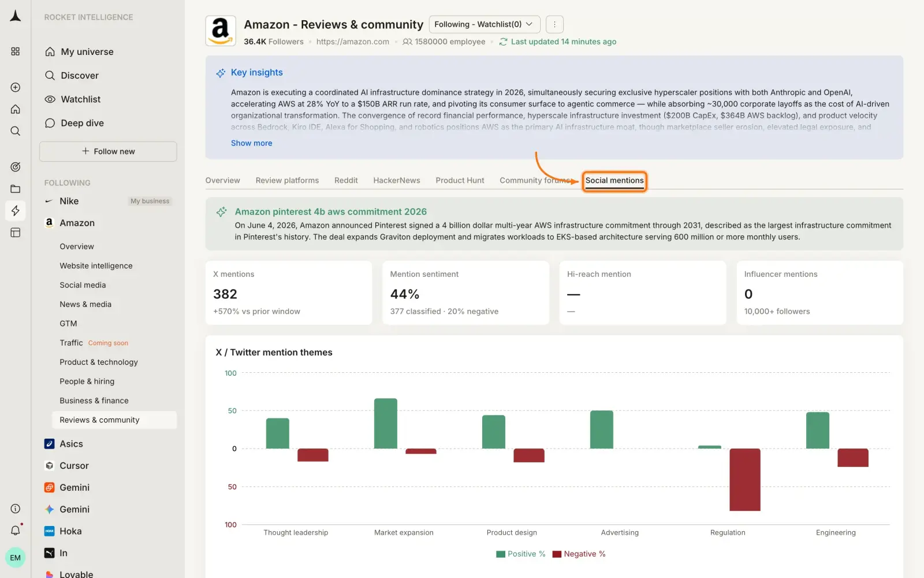Viewport: 924px width, 578px height.
Task: Click the refresh icon beside Last updated
Action: pyautogui.click(x=503, y=42)
